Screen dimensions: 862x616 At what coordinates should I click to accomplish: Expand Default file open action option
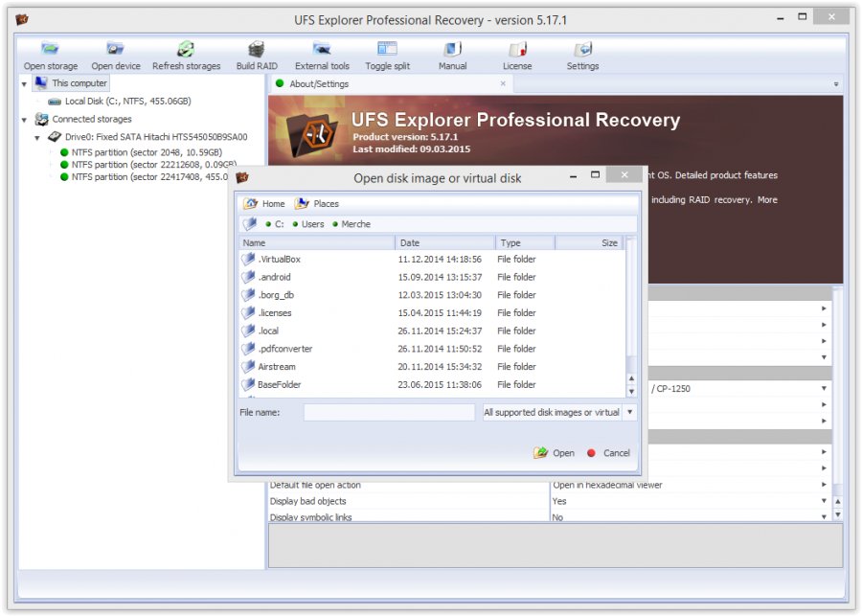824,485
